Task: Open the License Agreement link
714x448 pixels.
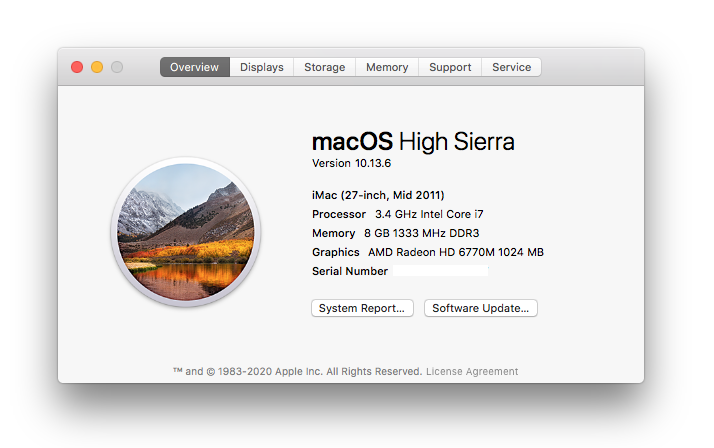Action: [472, 372]
